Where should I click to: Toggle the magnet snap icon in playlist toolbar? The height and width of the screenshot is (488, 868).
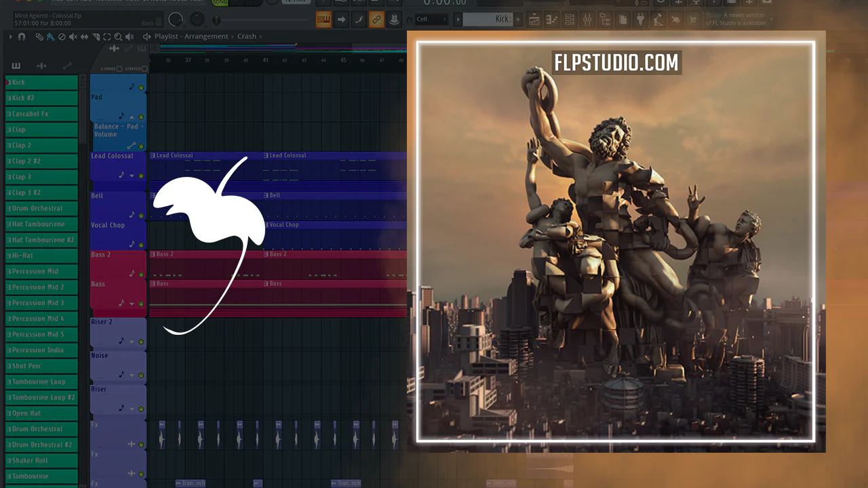coord(22,37)
